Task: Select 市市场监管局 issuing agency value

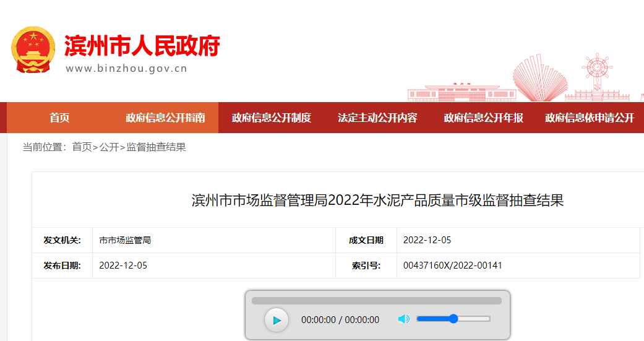Action: tap(125, 240)
